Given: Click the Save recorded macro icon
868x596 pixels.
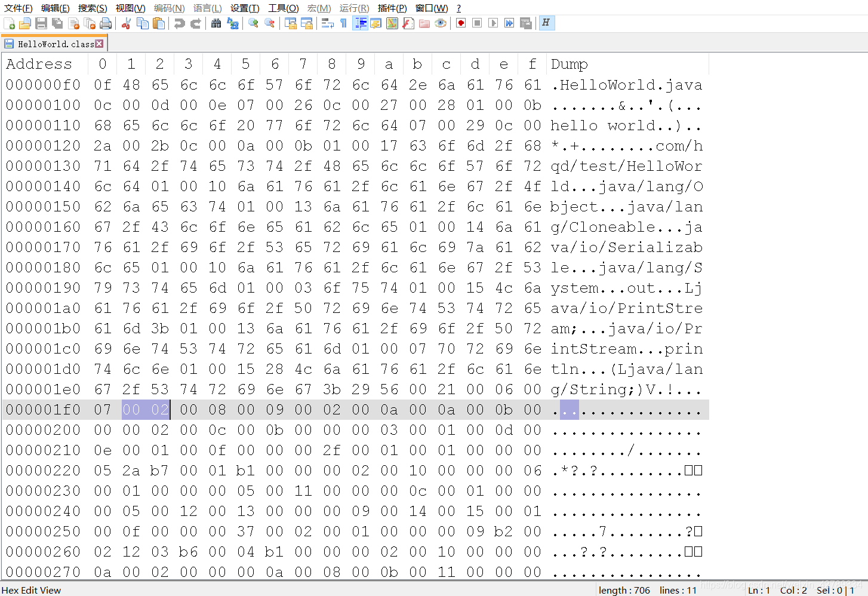Looking at the screenshot, I should (526, 23).
